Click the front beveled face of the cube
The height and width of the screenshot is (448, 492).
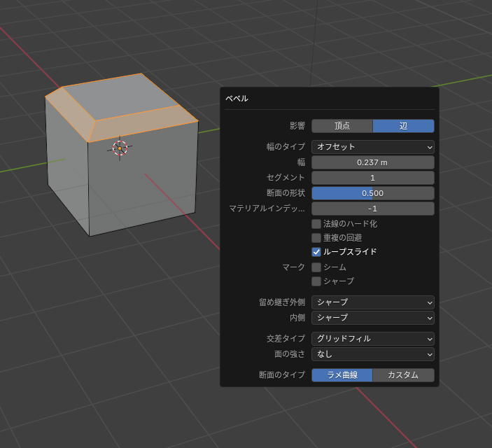[143, 125]
